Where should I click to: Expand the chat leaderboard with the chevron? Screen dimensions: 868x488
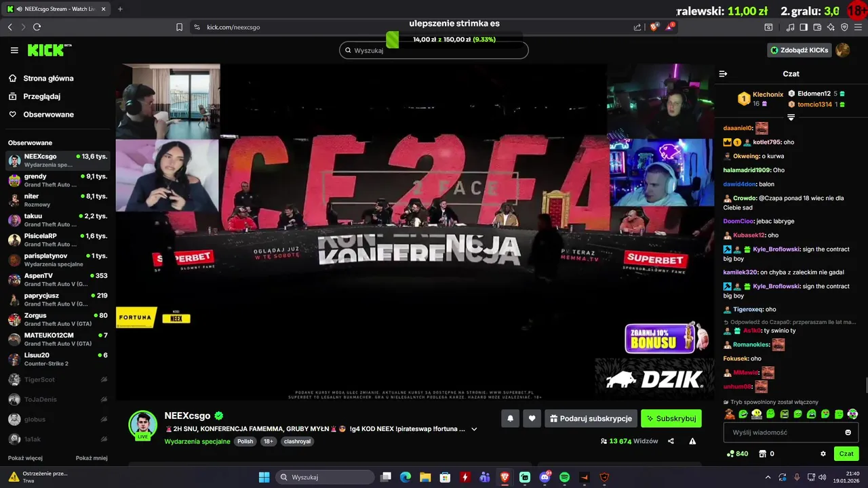(x=791, y=117)
